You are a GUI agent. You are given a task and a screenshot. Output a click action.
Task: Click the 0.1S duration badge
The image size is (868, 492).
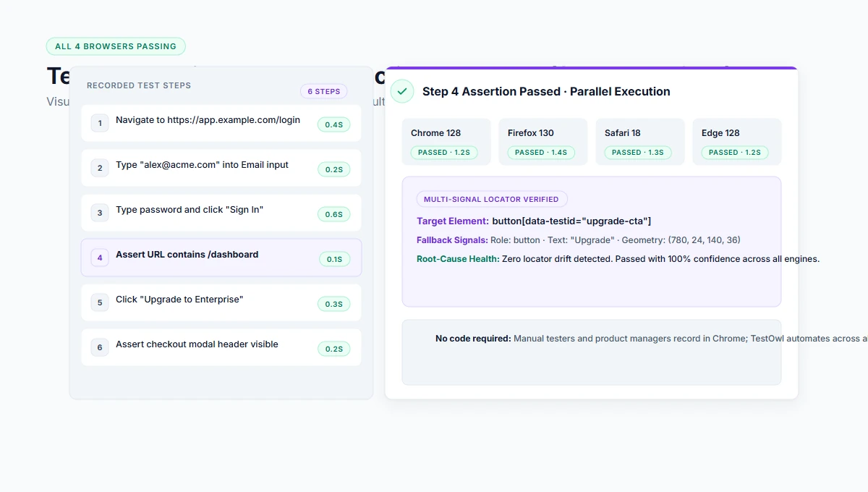tap(334, 259)
